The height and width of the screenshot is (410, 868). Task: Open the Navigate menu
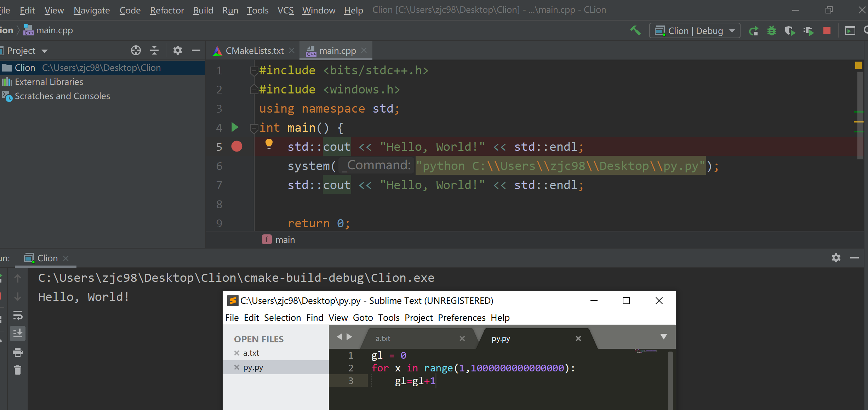[92, 10]
